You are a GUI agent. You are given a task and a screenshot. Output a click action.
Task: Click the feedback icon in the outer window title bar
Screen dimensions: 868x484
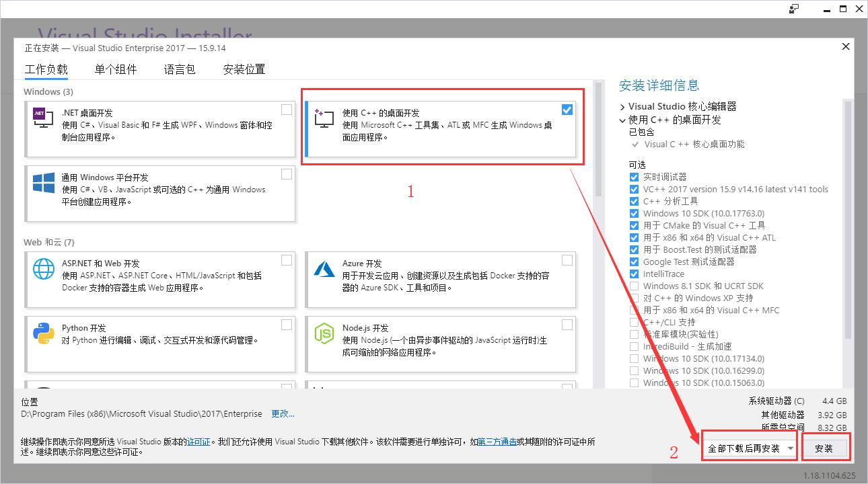coord(794,9)
